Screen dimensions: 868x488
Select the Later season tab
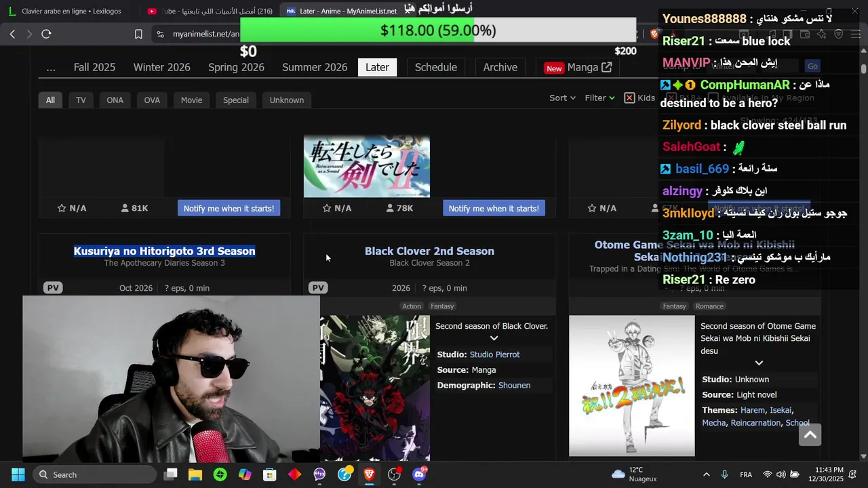pyautogui.click(x=377, y=67)
